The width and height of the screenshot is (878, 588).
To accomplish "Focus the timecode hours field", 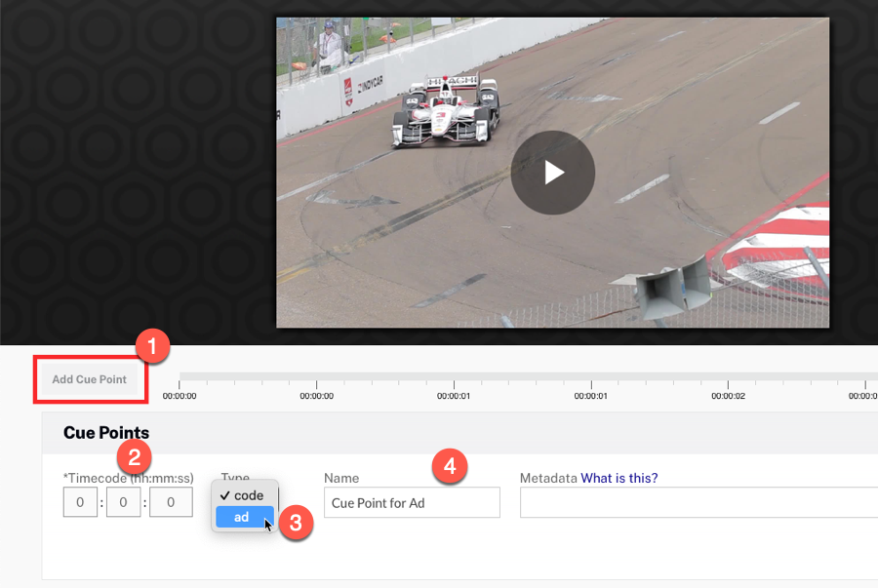I will click(x=80, y=502).
